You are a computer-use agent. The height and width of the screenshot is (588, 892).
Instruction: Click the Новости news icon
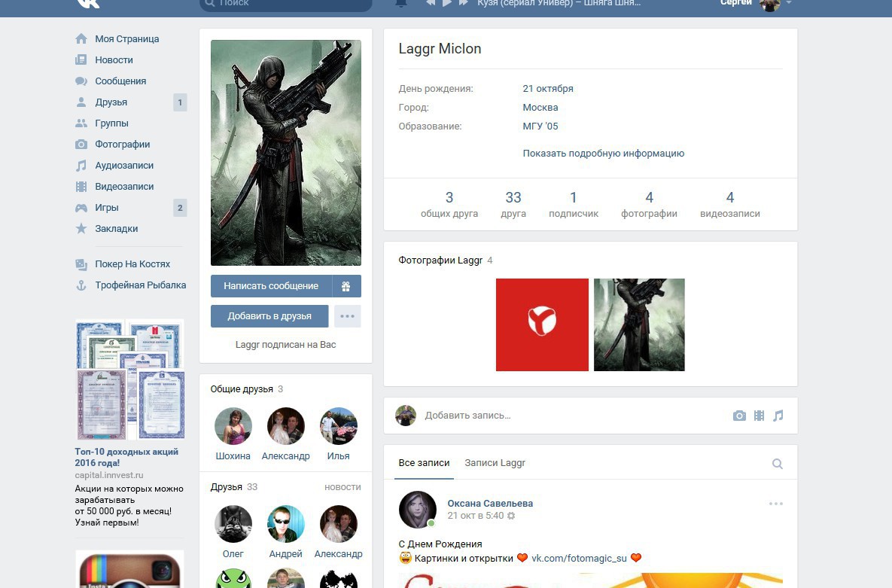(x=81, y=59)
